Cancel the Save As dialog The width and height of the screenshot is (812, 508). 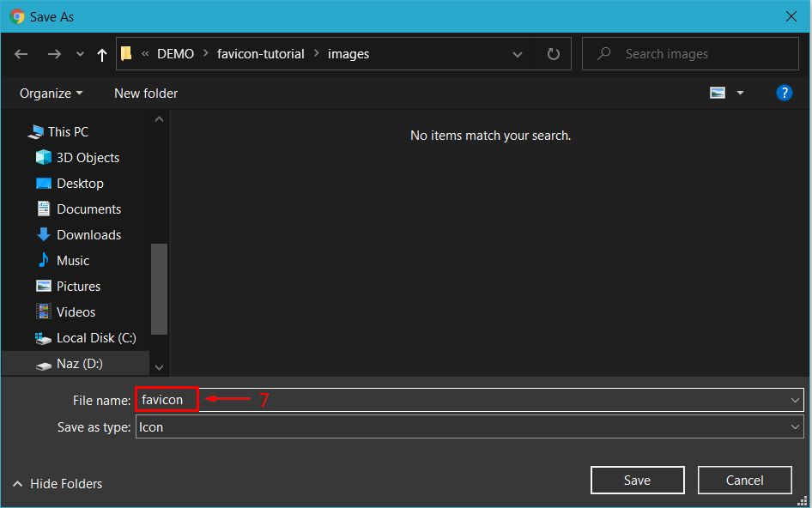(743, 481)
